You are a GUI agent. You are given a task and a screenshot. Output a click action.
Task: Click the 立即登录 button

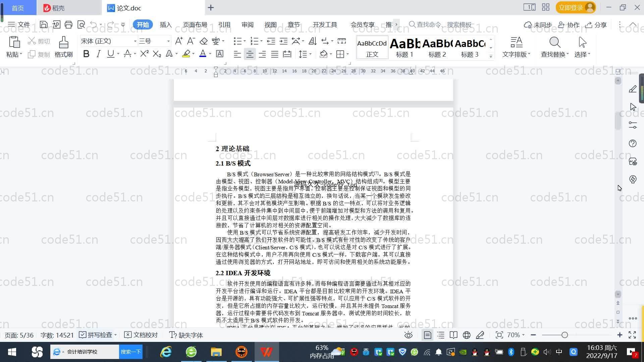point(576,7)
